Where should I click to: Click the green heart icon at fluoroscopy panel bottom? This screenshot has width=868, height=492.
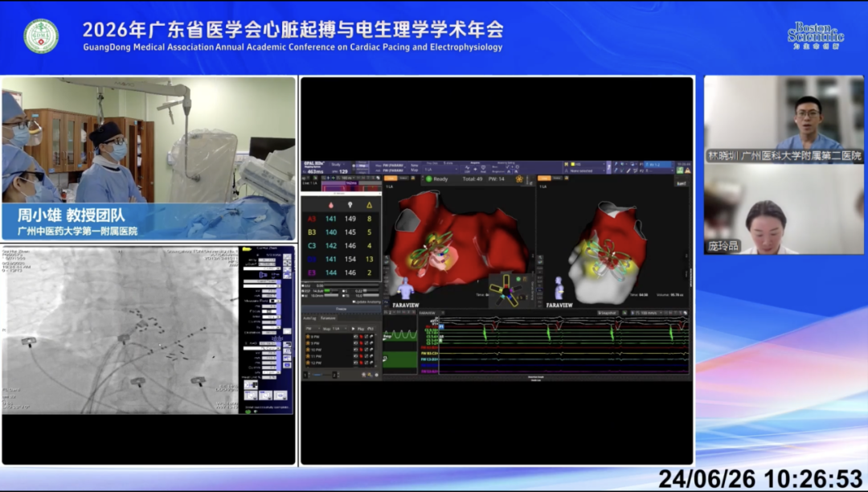(x=248, y=412)
